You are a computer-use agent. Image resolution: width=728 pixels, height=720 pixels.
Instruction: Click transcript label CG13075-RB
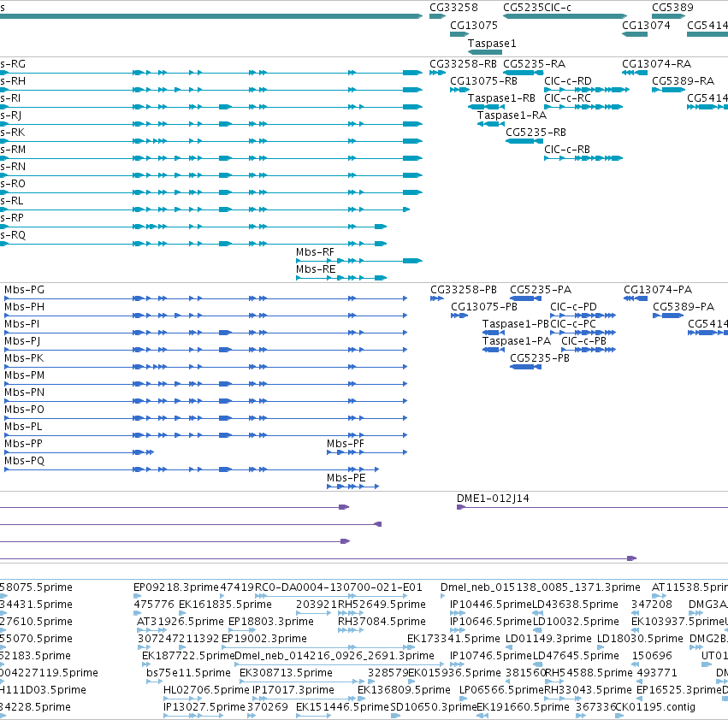[x=483, y=80]
